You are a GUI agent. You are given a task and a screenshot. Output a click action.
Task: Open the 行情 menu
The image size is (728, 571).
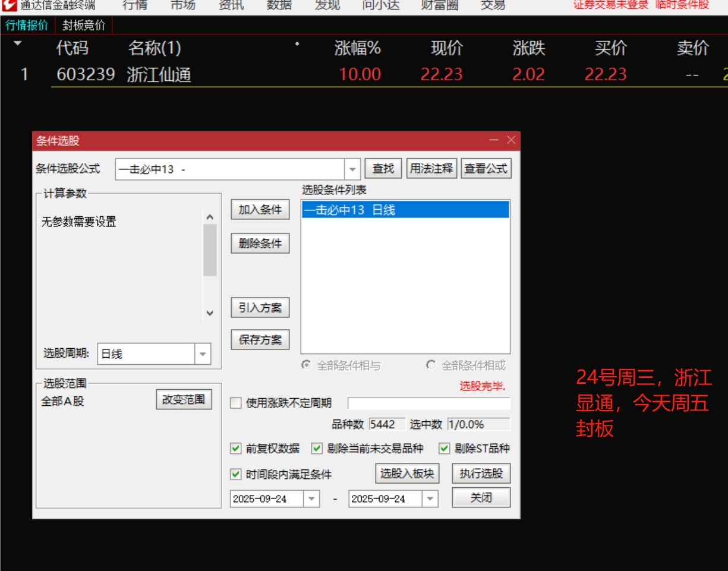pyautogui.click(x=135, y=5)
